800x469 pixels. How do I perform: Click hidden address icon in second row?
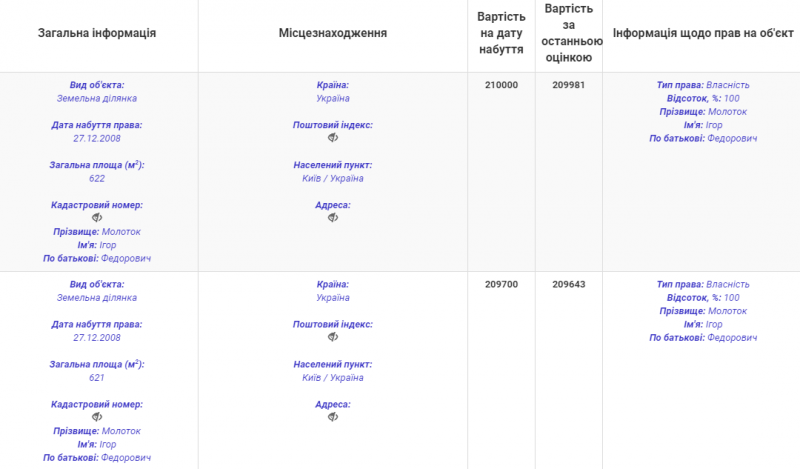pyautogui.click(x=333, y=417)
